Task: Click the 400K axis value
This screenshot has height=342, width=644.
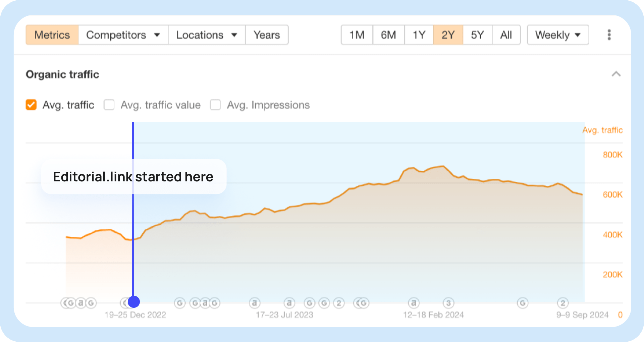Action: coord(612,235)
